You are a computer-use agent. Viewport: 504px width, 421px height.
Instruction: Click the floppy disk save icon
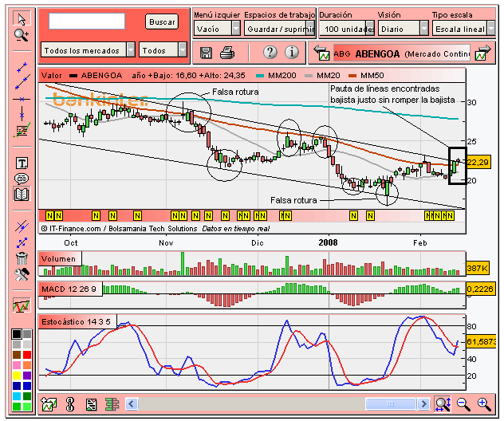206,53
